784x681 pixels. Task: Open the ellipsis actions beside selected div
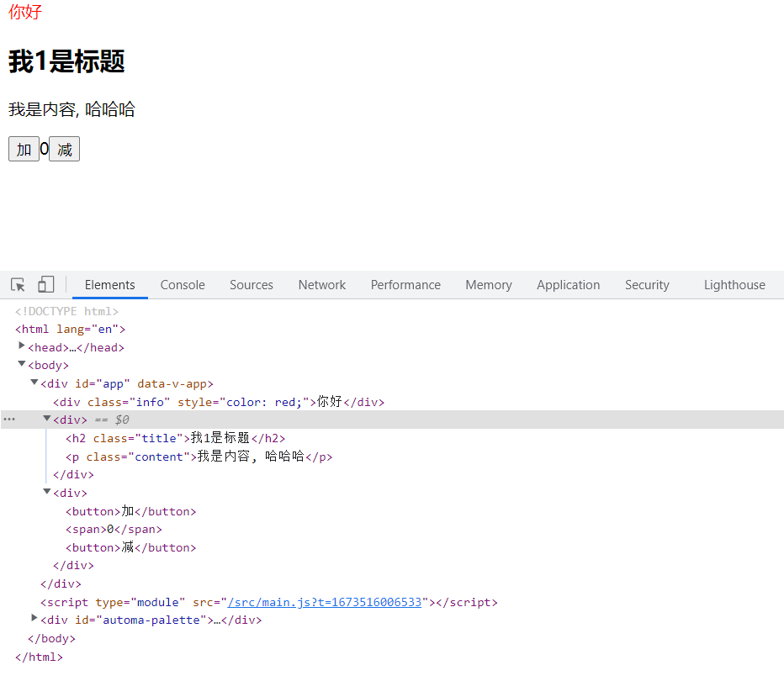pos(9,420)
